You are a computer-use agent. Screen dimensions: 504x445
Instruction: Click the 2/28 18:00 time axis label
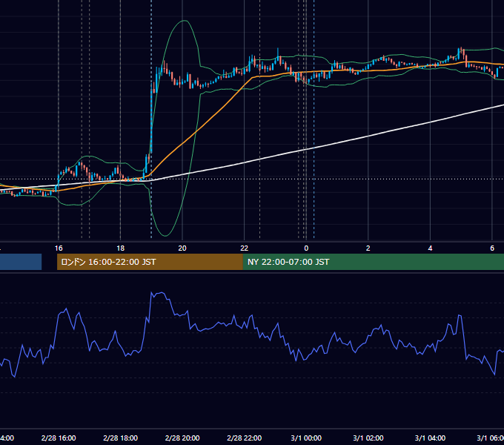(121, 438)
